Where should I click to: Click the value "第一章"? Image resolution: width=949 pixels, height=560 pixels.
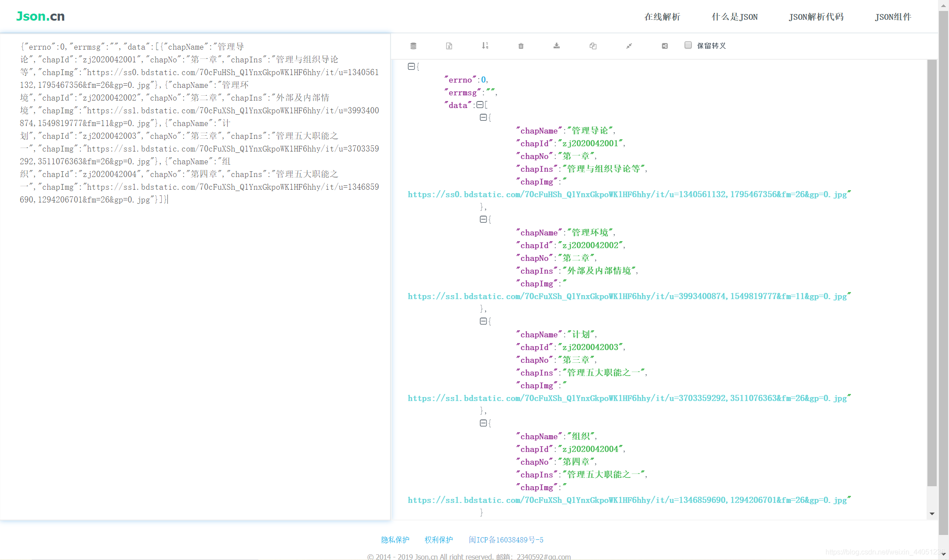576,156
